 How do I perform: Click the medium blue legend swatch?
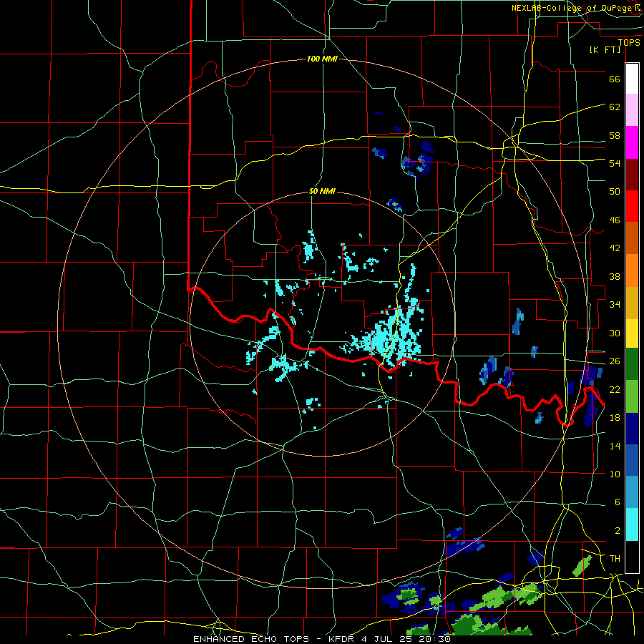click(x=632, y=460)
